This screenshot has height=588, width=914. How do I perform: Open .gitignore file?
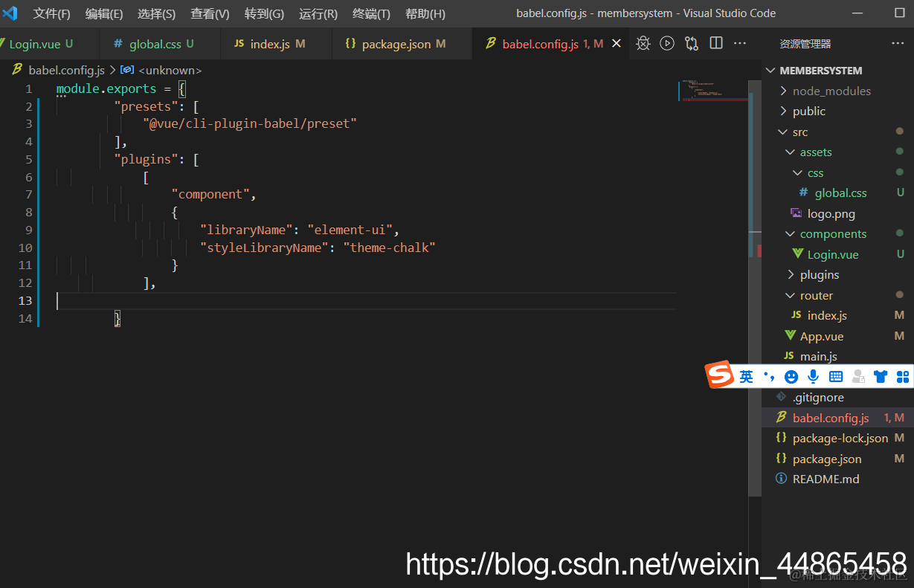(837, 397)
